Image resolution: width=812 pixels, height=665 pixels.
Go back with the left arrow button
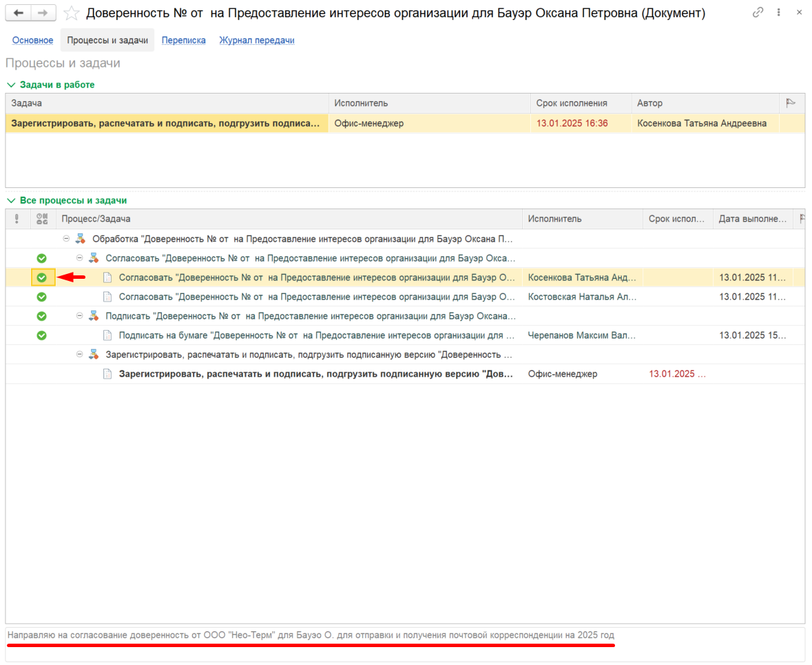pyautogui.click(x=19, y=13)
